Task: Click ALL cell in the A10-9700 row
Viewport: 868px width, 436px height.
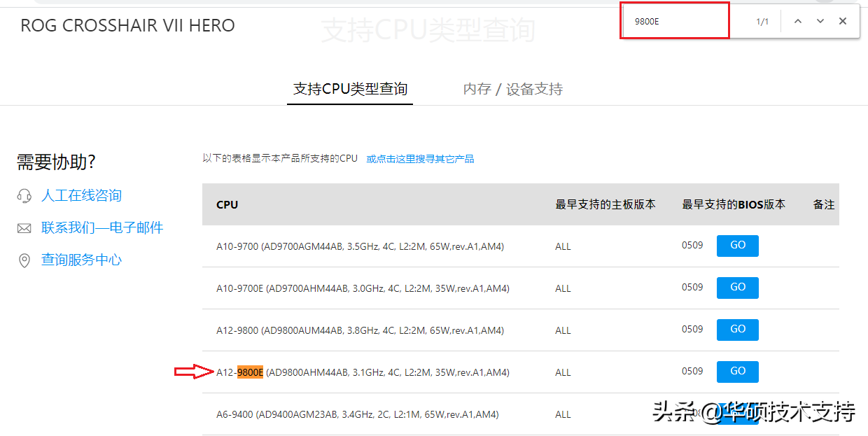Action: (563, 246)
